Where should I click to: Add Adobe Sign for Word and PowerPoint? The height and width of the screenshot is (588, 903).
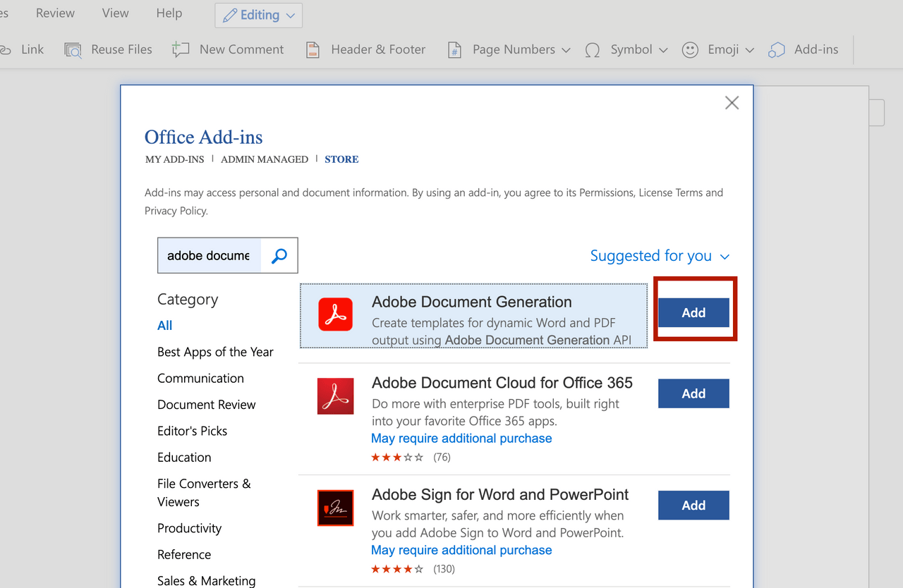click(693, 505)
